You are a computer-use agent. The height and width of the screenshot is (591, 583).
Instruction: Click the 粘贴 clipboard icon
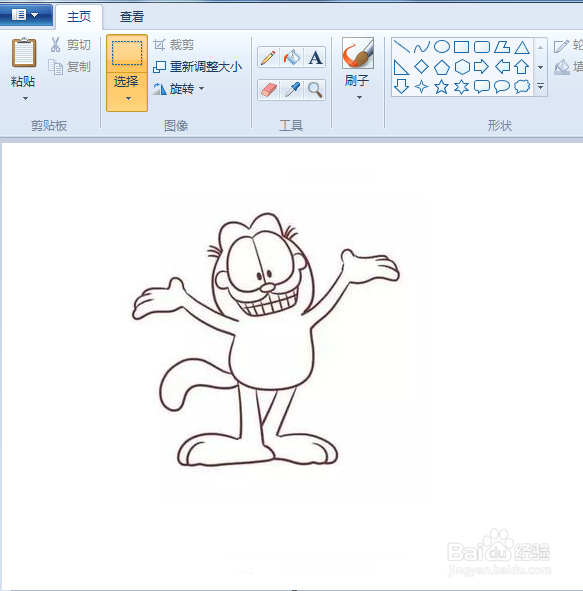coord(24,53)
